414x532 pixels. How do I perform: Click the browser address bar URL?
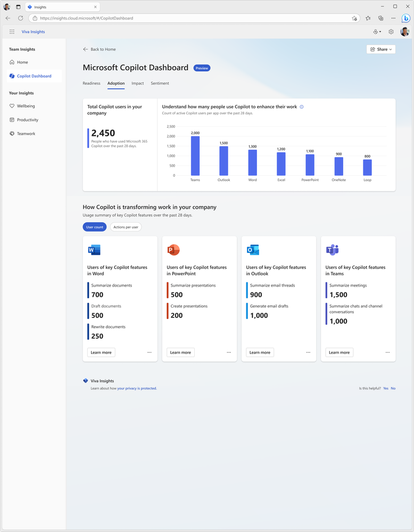tap(86, 18)
